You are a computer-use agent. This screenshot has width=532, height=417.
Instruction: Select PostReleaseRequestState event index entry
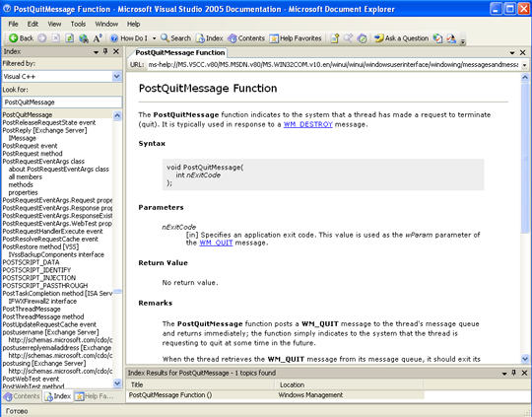(x=49, y=122)
